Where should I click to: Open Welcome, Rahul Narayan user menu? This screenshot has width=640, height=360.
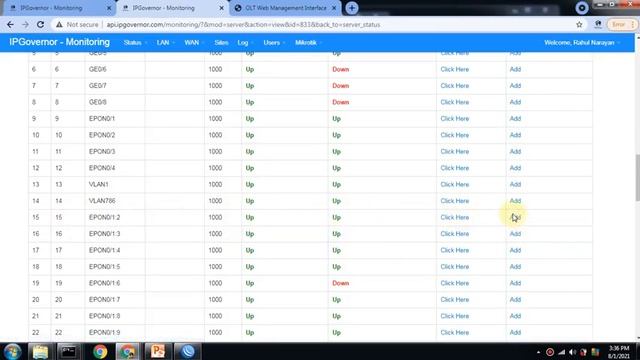582,42
